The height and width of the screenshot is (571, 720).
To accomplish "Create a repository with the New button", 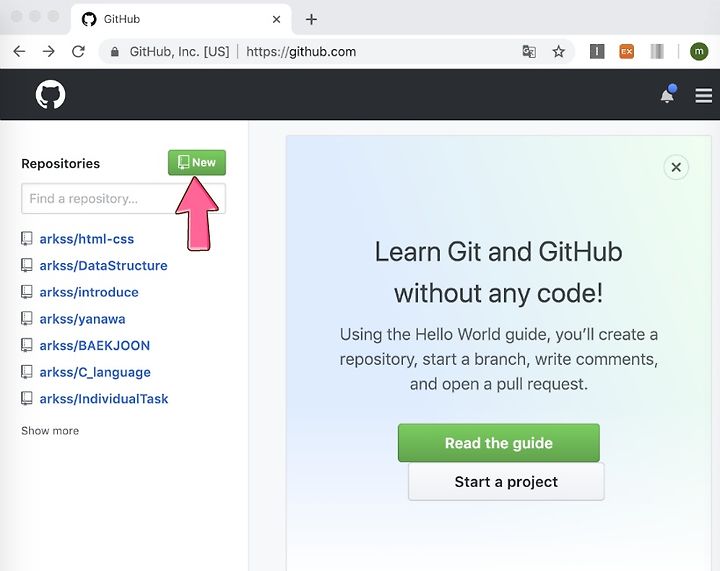I will (x=197, y=162).
